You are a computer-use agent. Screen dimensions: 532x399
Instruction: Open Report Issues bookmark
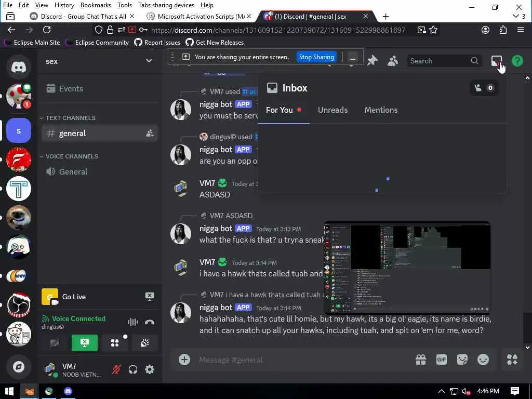(x=157, y=43)
